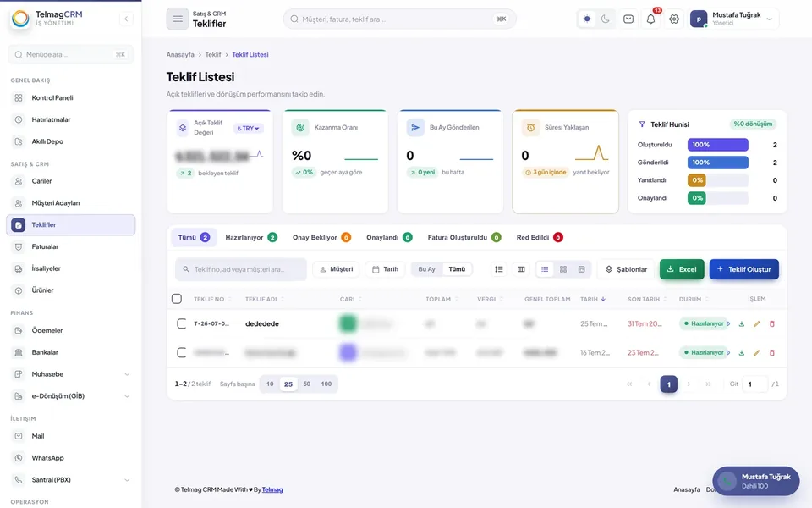Delete the dededede offer

[771, 324]
